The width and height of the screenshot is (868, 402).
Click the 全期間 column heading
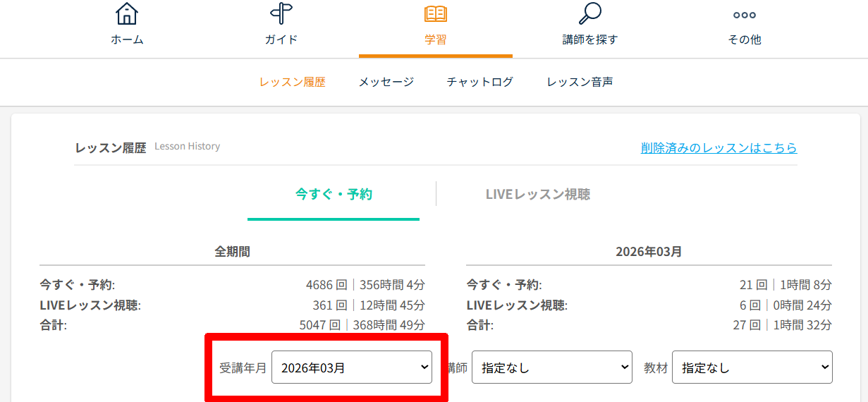click(x=232, y=252)
